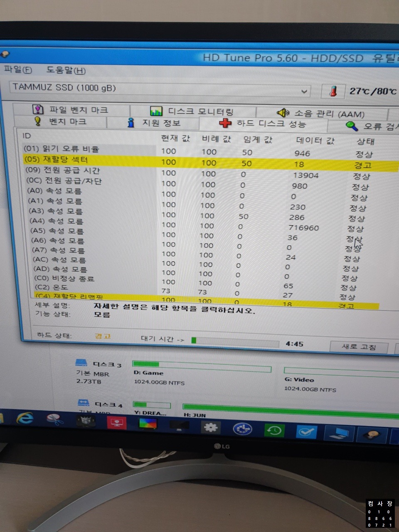Screen dimensions: 399x532
Task: Open the gear settings taskbar app
Action: coord(210,427)
